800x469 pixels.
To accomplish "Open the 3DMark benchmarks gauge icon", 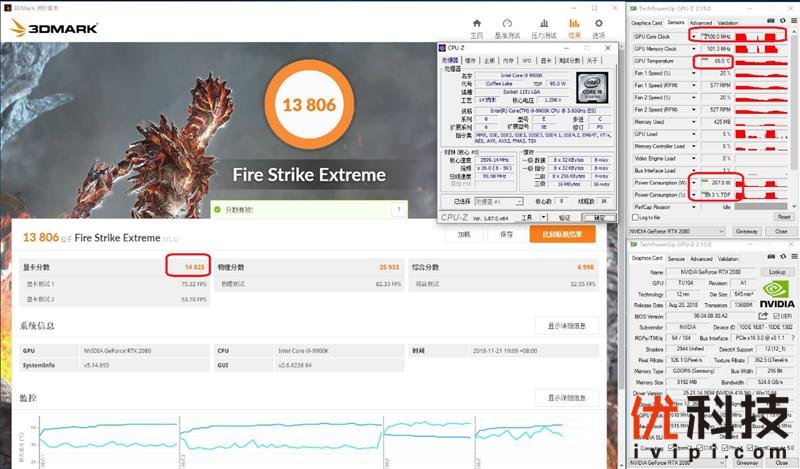I will pyautogui.click(x=507, y=23).
